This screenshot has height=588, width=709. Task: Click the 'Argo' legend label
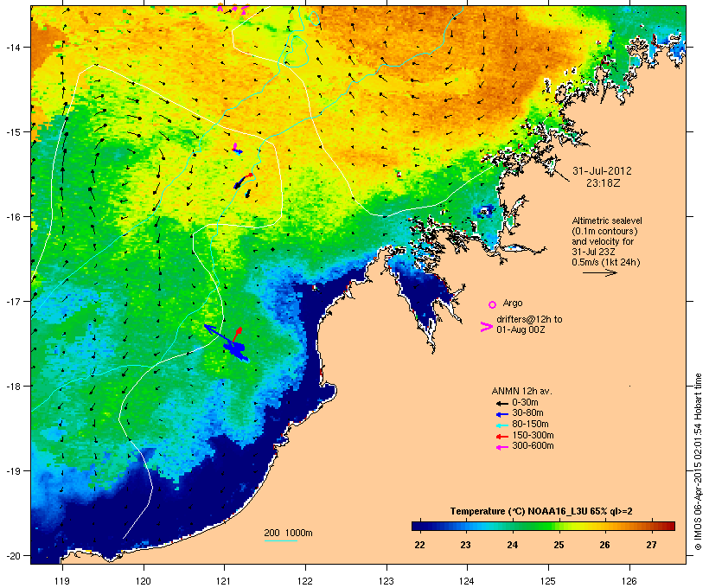(513, 303)
